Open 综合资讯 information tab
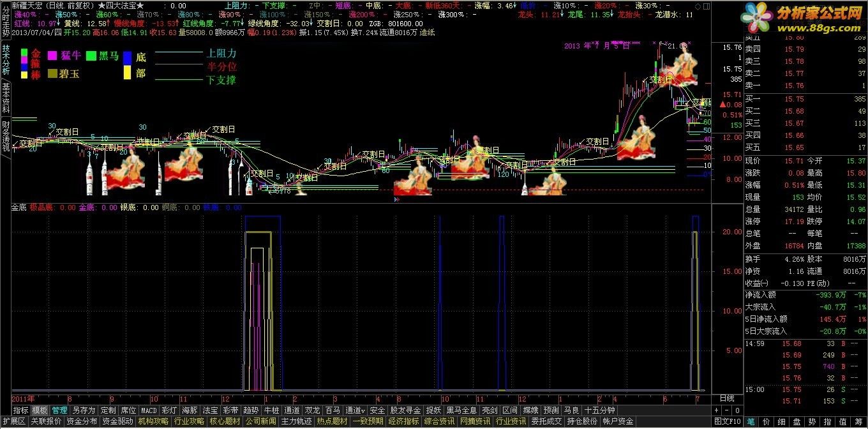The height and width of the screenshot is (429, 868). point(439,421)
